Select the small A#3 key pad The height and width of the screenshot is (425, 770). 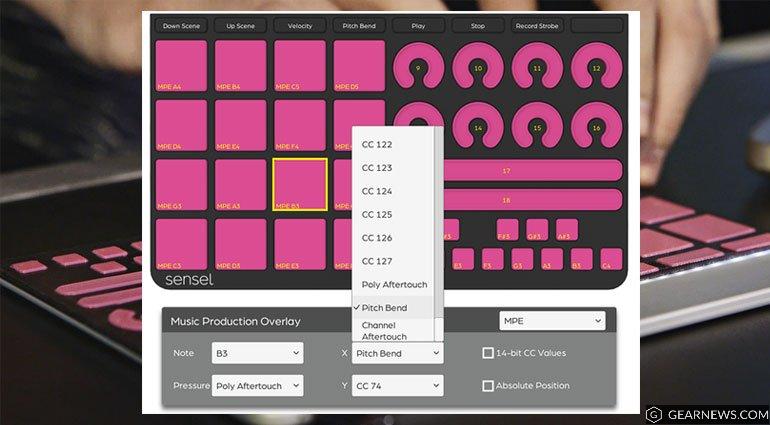point(567,229)
